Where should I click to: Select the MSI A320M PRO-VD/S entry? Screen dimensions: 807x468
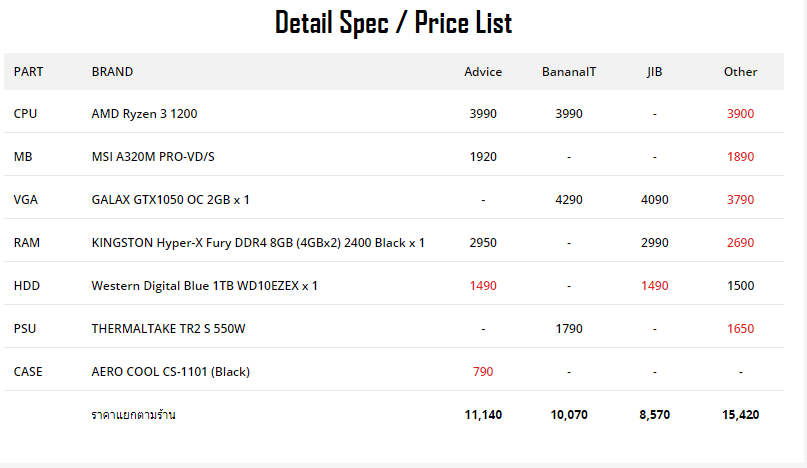pos(153,157)
